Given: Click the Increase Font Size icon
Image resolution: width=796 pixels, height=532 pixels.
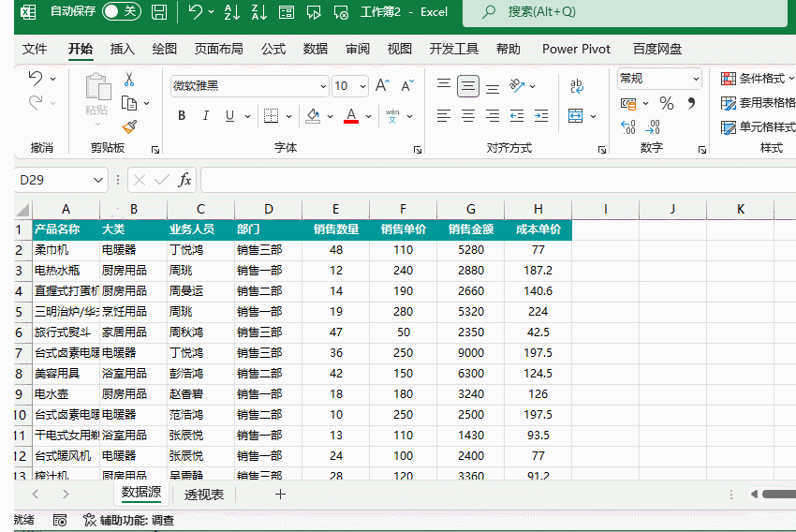Looking at the screenshot, I should [x=382, y=86].
